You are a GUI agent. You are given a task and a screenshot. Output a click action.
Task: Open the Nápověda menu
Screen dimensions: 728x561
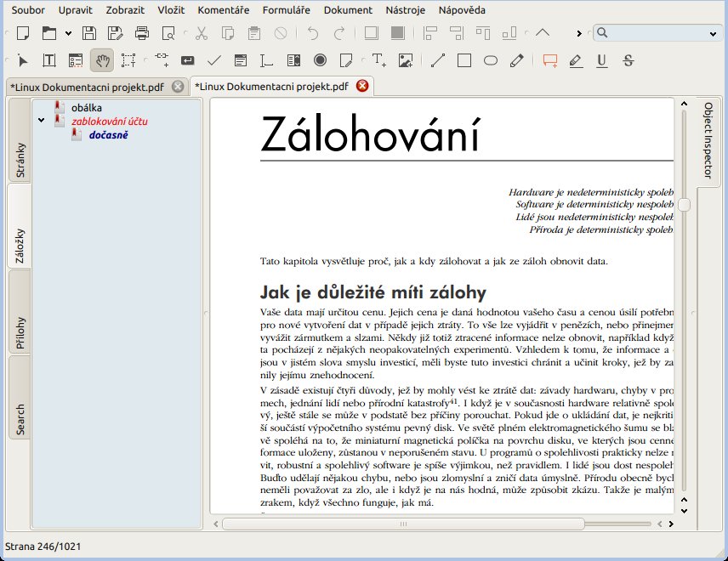(462, 9)
